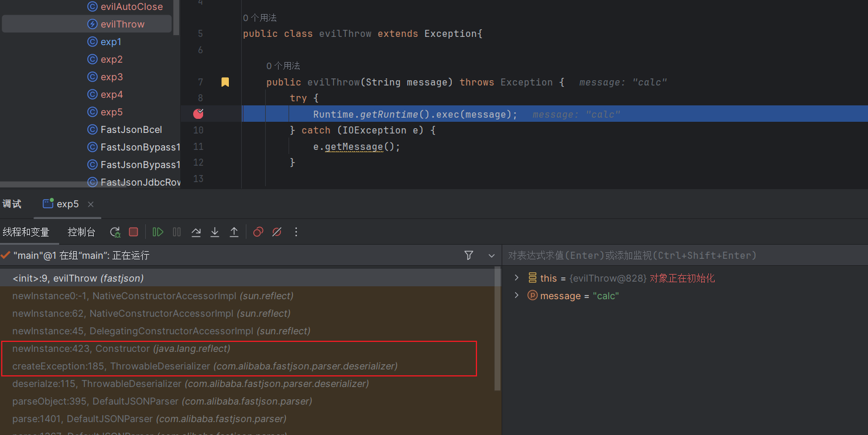Viewport: 868px width, 435px height.
Task: Click the Pause program icon
Action: coord(177,232)
